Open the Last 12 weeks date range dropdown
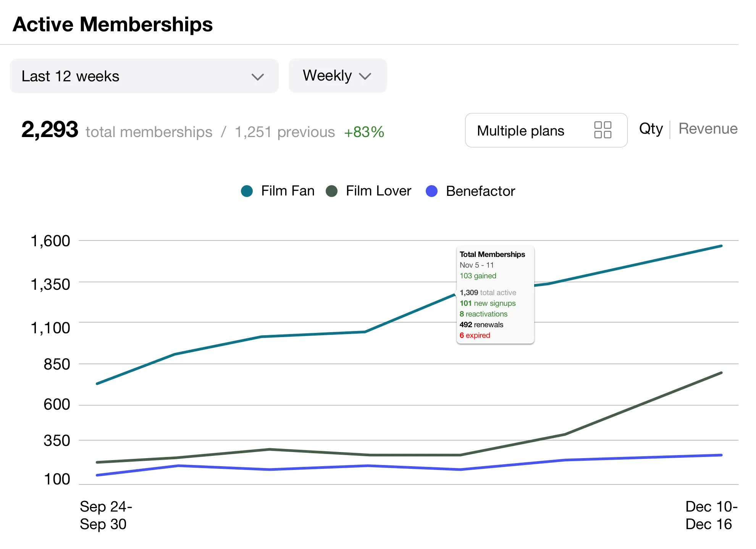The image size is (756, 549). pos(144,76)
